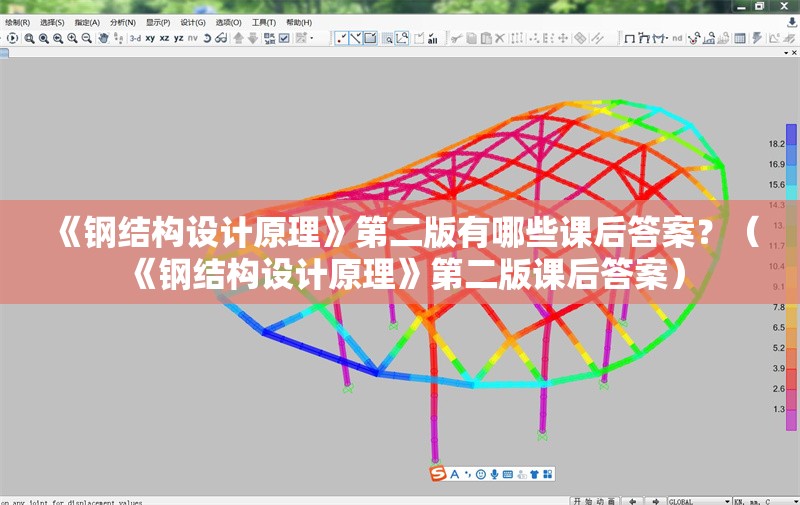The height and width of the screenshot is (505, 800).
Task: Click the Sogou input method S logo
Action: [x=438, y=474]
